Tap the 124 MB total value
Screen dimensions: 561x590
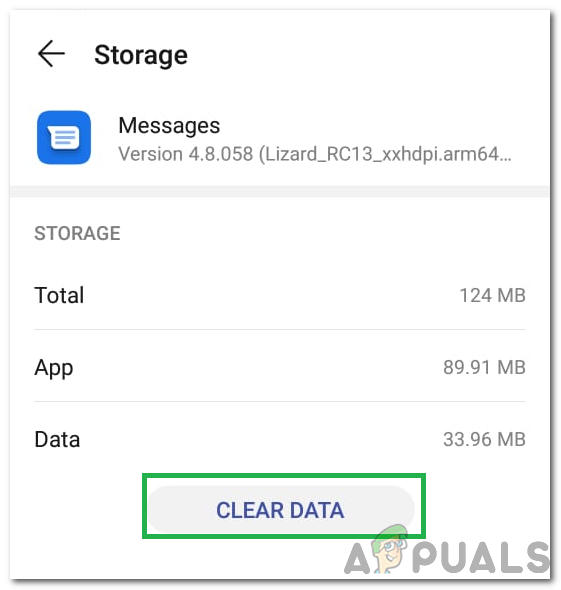[x=493, y=295]
